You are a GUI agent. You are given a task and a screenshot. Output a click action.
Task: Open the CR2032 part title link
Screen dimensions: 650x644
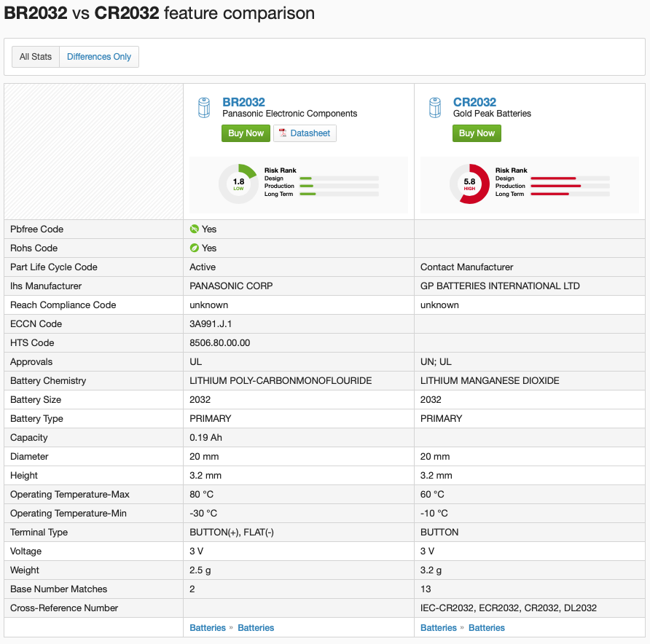coord(474,102)
